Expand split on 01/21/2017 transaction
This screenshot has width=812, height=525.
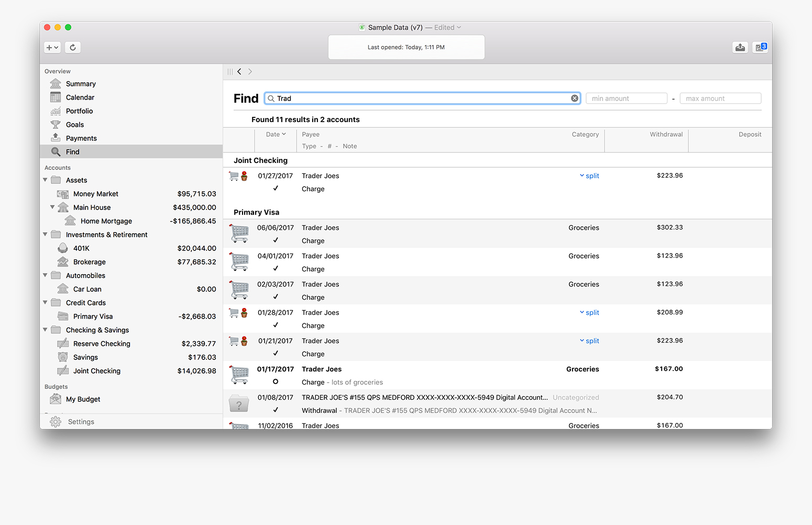point(589,341)
